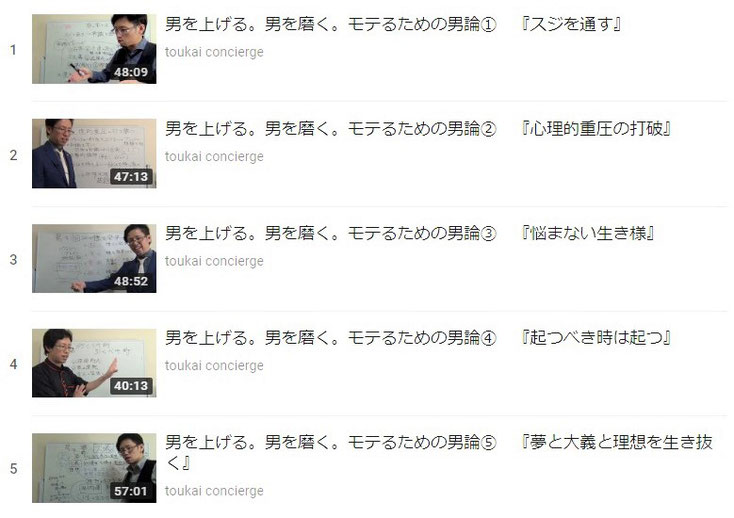734x518 pixels.
Task: Select playlist index number 5
Action: 13,468
